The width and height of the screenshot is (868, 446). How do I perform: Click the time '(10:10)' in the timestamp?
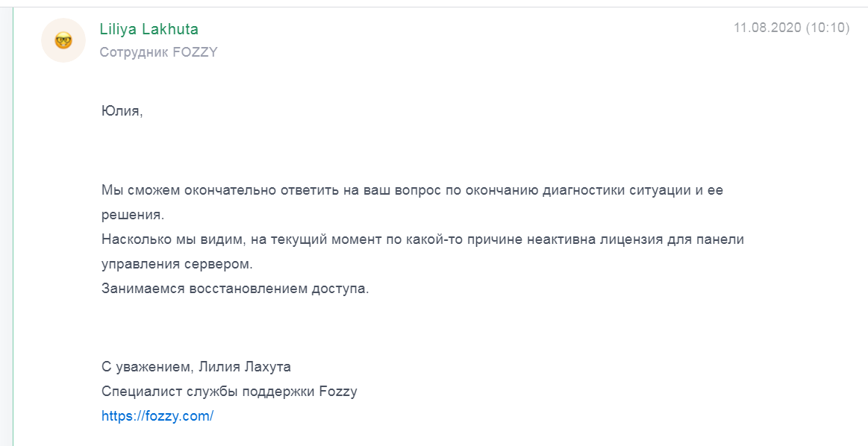828,28
